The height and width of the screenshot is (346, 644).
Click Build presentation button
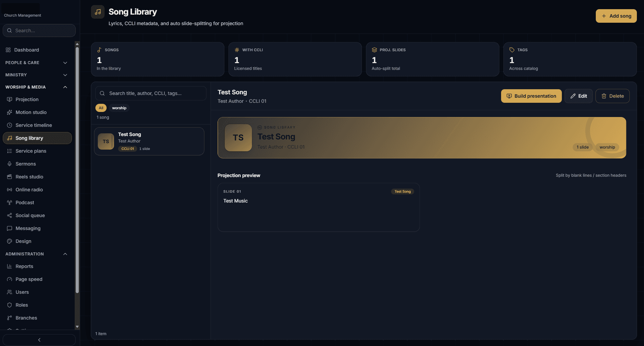[x=531, y=96]
